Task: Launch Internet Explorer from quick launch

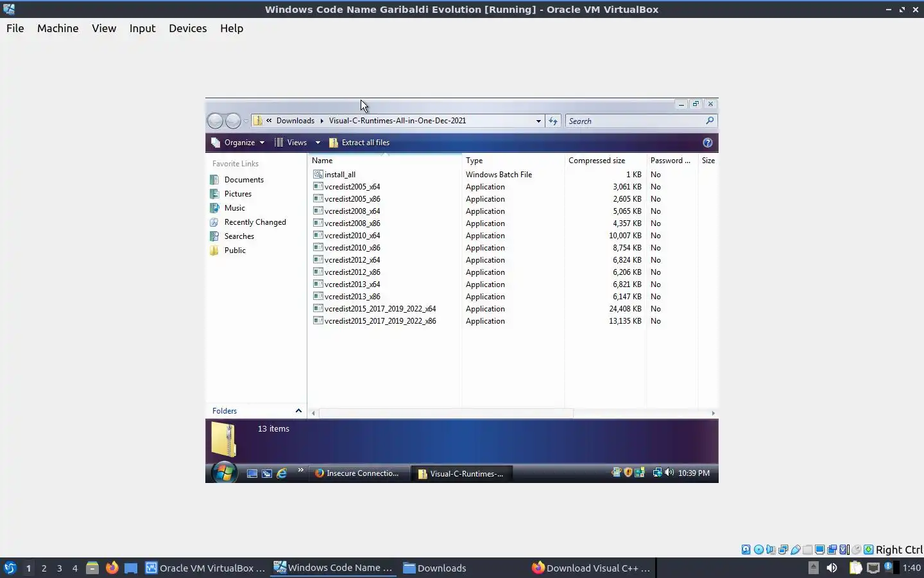Action: [282, 473]
